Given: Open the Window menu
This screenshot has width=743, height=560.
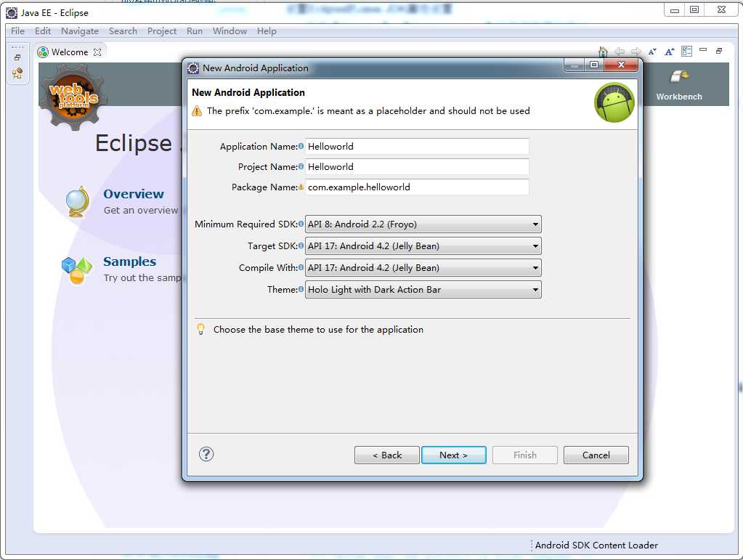Looking at the screenshot, I should pyautogui.click(x=230, y=31).
